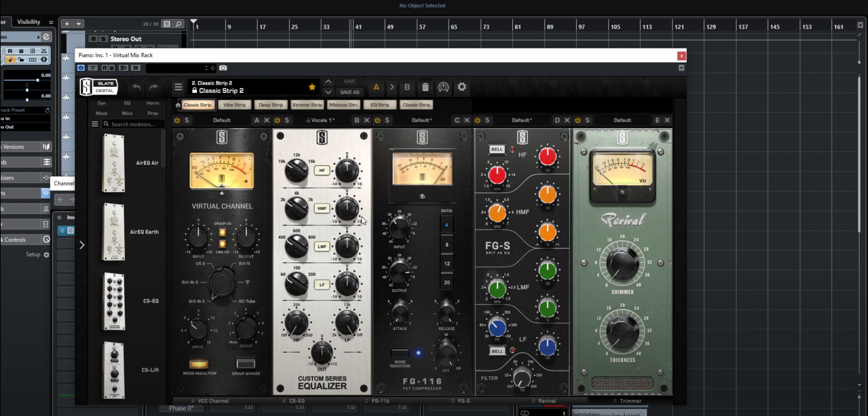The width and height of the screenshot is (868, 416).
Task: Select ratio 8 on FG-116 compressor
Action: tap(447, 245)
